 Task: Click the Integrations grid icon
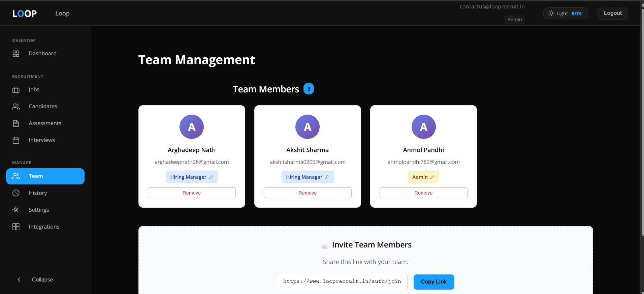16,227
